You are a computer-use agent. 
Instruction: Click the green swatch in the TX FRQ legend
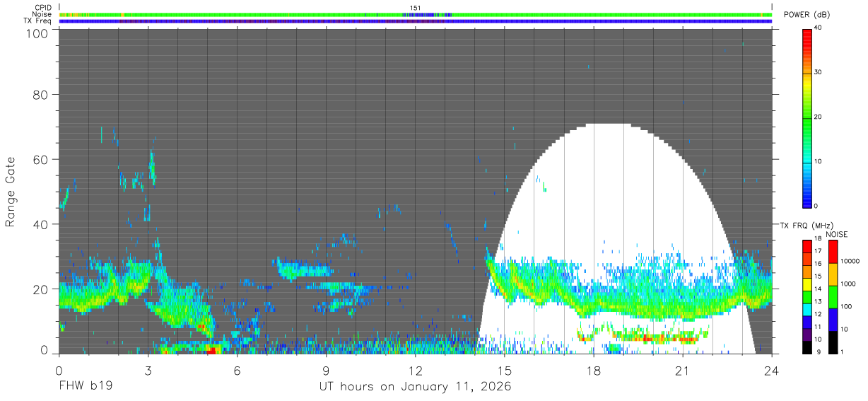click(x=807, y=296)
